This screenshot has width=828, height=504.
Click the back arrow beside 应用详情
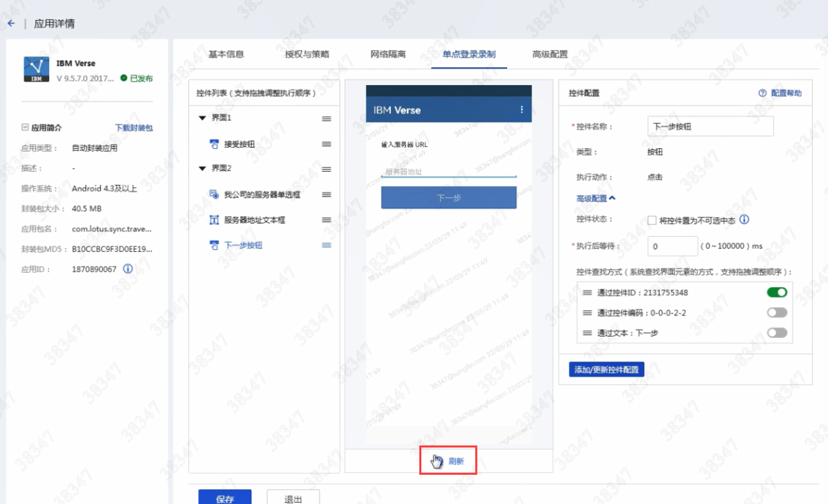click(11, 24)
